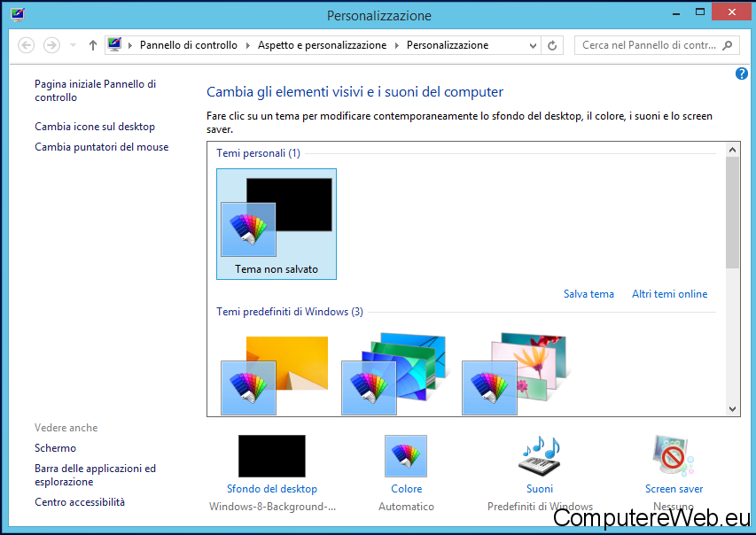Click the Vedere anche label
The width and height of the screenshot is (756, 535).
click(66, 428)
